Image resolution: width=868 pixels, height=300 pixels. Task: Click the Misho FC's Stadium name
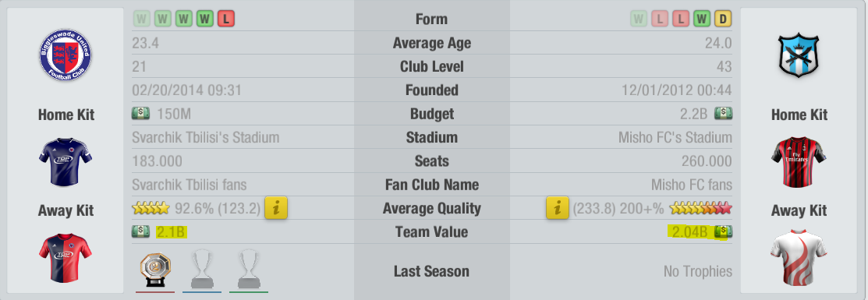[675, 137]
